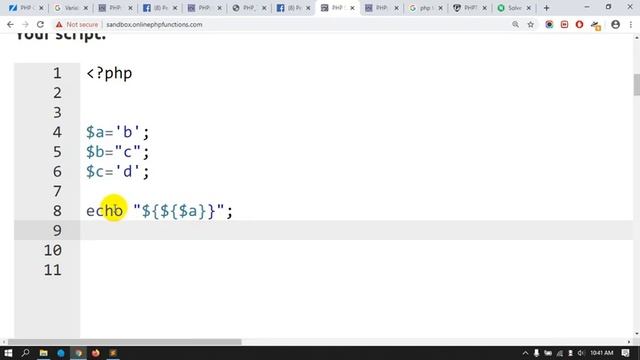Open the volume tray icon
This screenshot has height=360, width=640.
[581, 353]
